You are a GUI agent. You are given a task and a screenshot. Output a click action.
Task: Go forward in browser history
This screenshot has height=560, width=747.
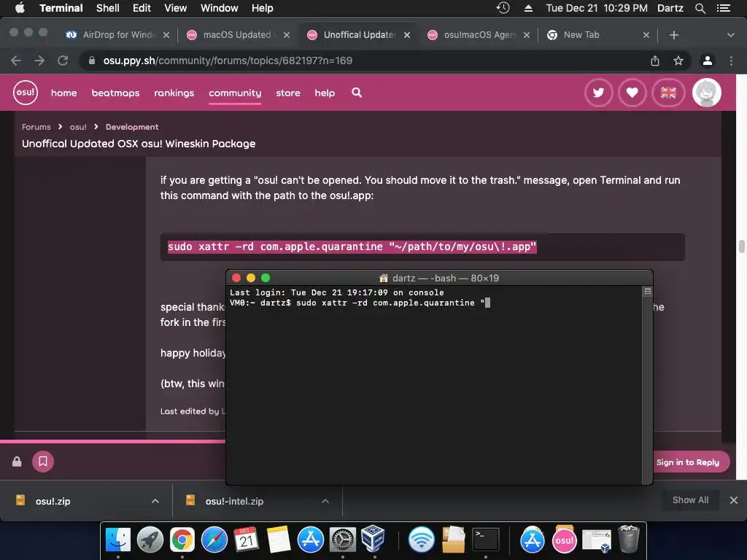click(39, 61)
